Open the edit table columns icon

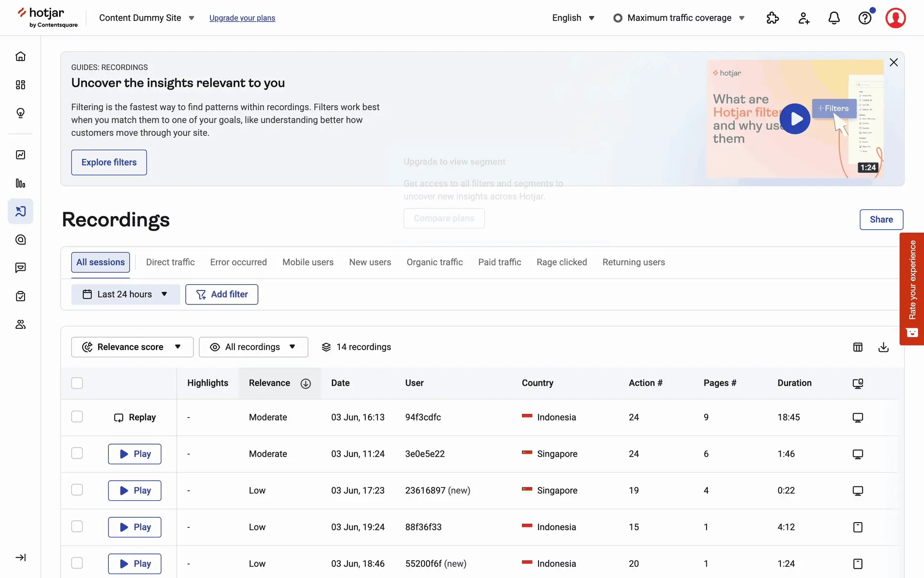pyautogui.click(x=858, y=347)
